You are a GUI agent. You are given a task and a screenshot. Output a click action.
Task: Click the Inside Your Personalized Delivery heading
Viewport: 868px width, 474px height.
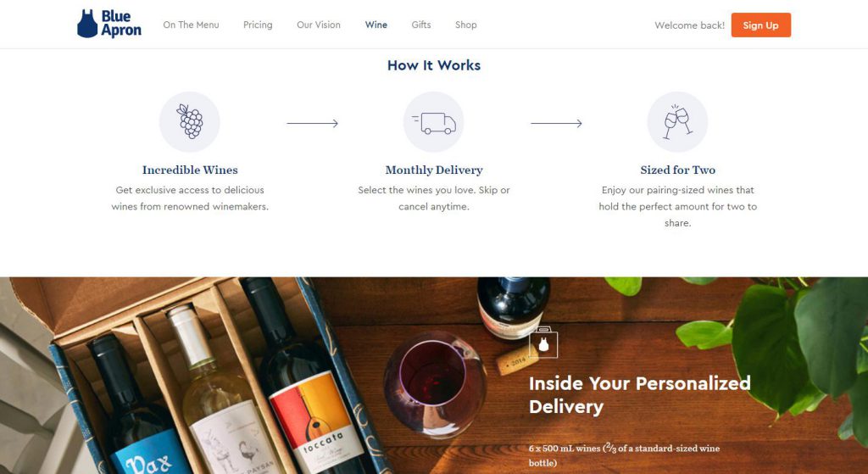(640, 395)
